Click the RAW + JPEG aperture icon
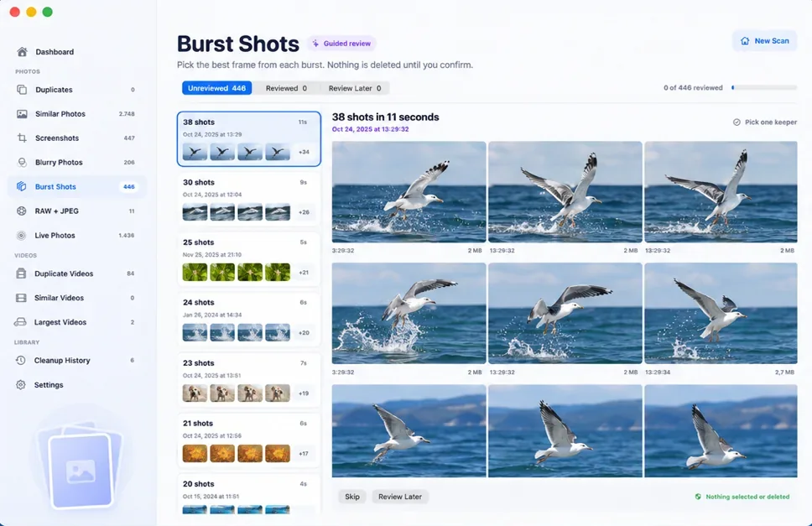 coord(21,211)
